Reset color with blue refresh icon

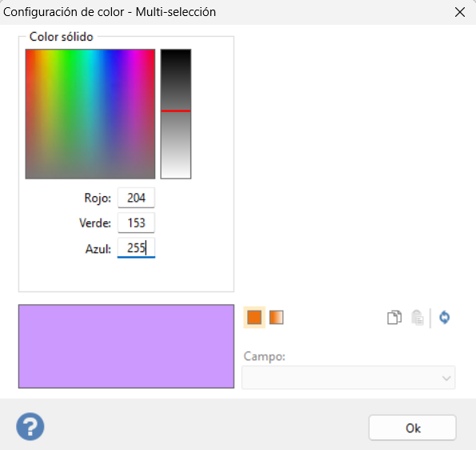(x=445, y=318)
